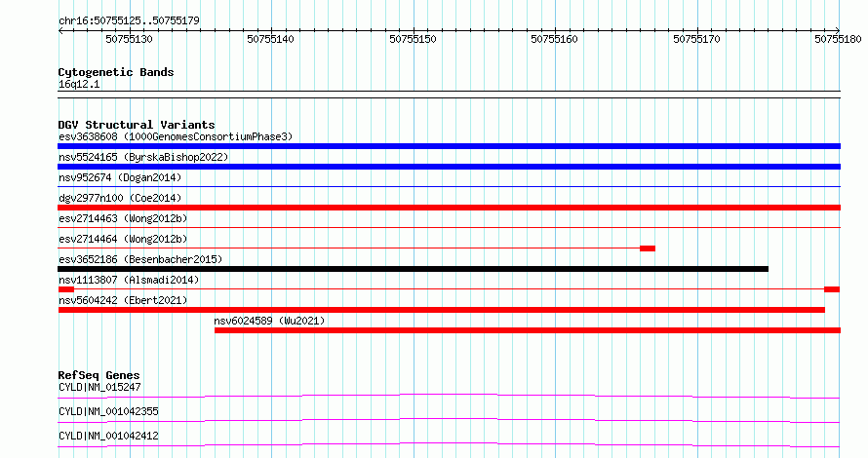This screenshot has width=868, height=458.
Task: Click the Cytogenetic Bands track title
Action: tap(116, 72)
